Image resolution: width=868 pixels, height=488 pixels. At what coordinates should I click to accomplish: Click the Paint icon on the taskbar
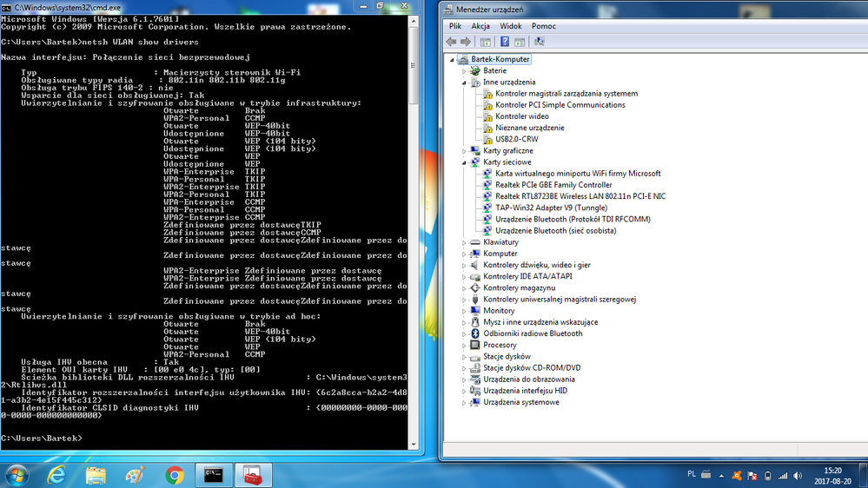135,475
